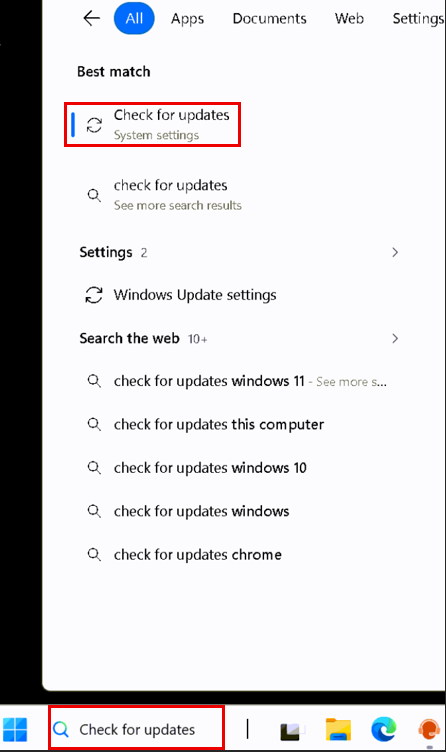Click the magnifier icon in taskbar search box
The height and width of the screenshot is (752, 446).
coord(61,729)
